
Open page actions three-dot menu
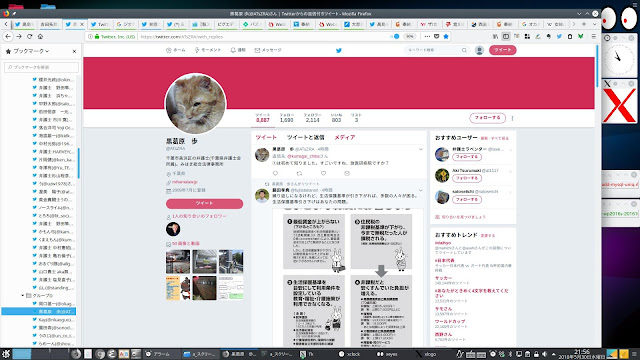tap(427, 36)
